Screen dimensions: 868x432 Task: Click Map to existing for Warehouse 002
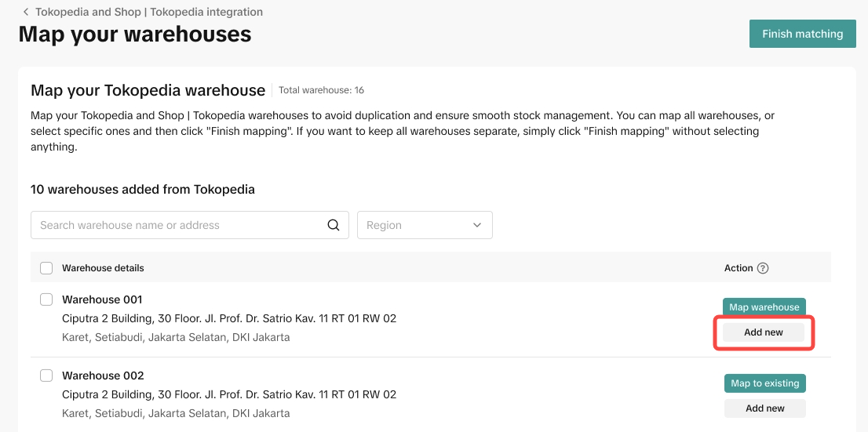point(764,383)
